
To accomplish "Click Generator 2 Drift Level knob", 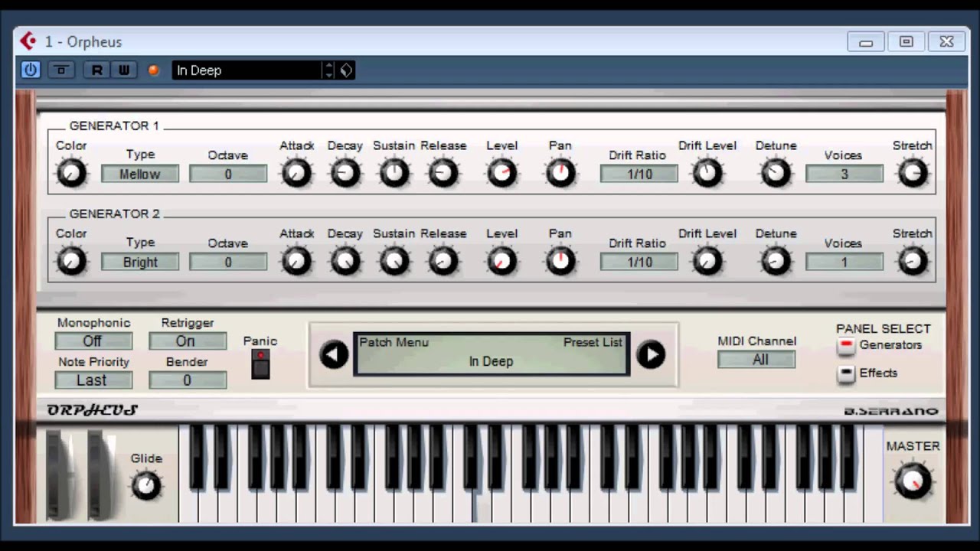I will click(707, 261).
